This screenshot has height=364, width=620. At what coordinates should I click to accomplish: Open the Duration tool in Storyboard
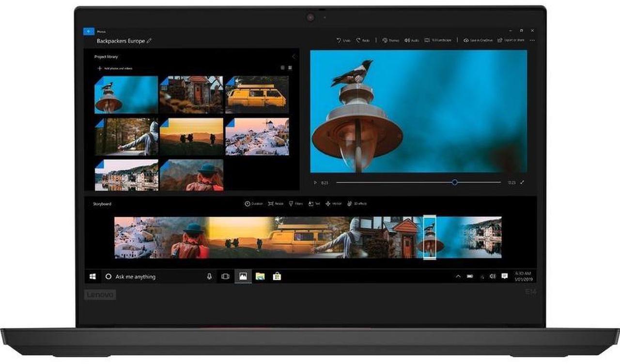point(254,204)
